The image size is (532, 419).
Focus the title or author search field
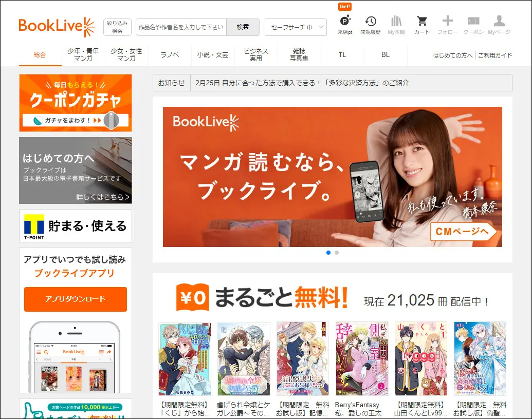pos(181,27)
